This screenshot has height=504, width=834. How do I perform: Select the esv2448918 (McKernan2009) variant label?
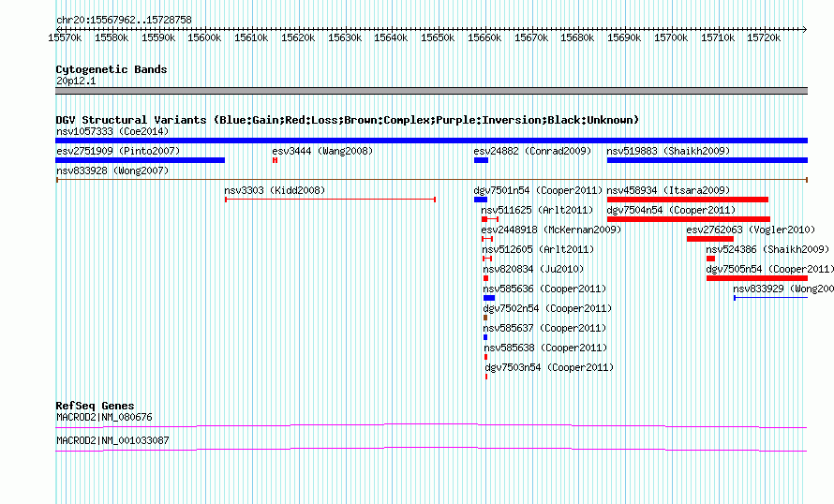(551, 230)
